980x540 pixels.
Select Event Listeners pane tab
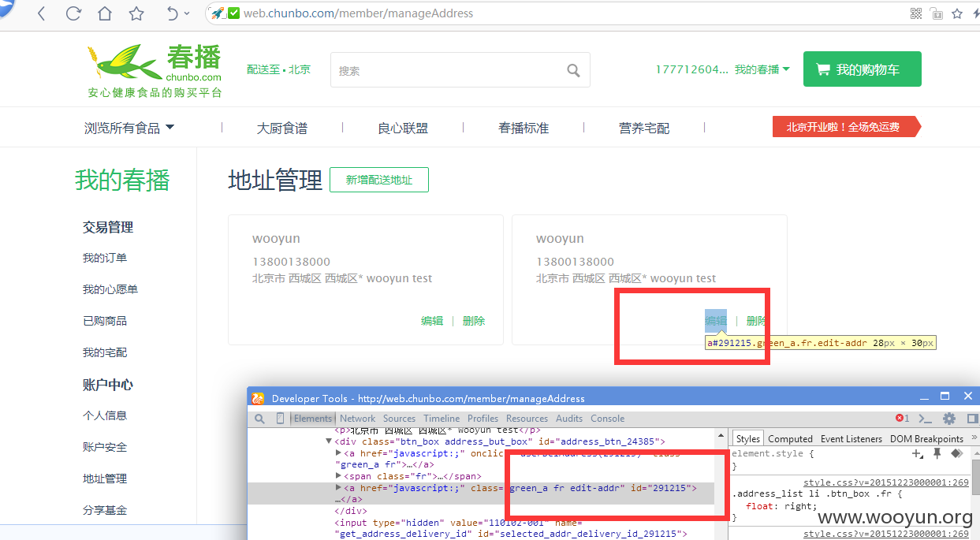(851, 438)
